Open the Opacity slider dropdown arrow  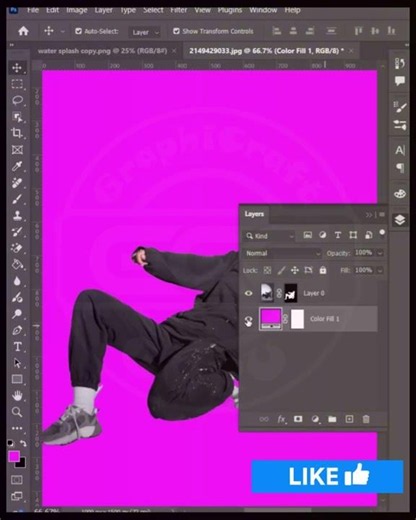pyautogui.click(x=380, y=253)
